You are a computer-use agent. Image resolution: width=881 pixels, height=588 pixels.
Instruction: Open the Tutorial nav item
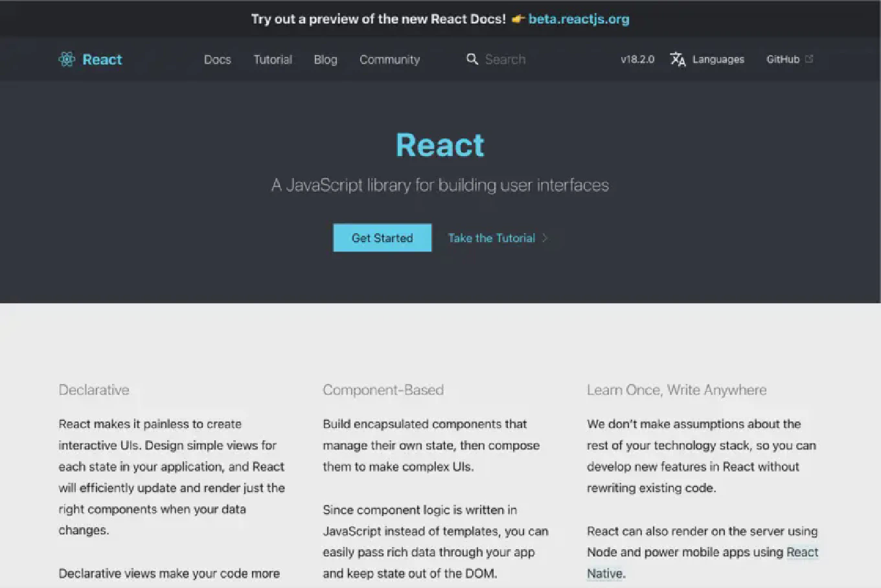coord(273,60)
